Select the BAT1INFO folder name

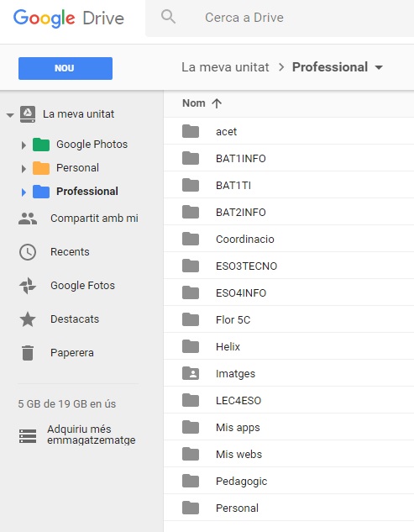[x=241, y=159]
